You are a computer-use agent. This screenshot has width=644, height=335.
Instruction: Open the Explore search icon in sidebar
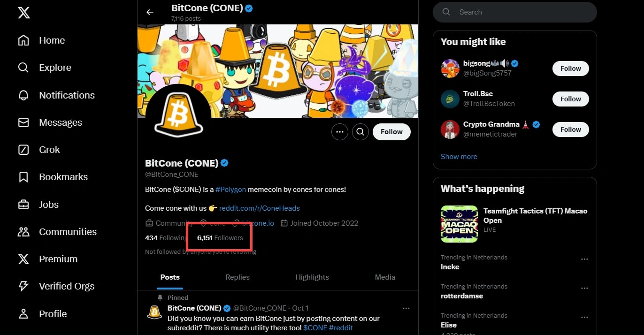pyautogui.click(x=23, y=68)
